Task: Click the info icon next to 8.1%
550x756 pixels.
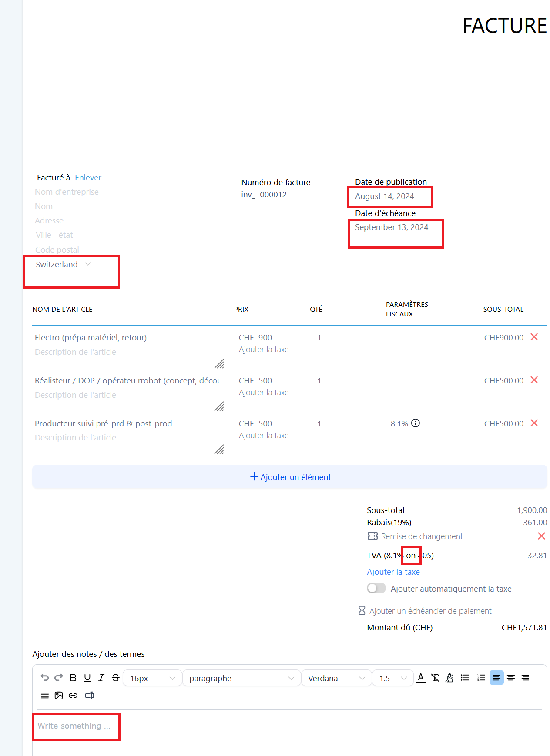Action: coord(416,423)
